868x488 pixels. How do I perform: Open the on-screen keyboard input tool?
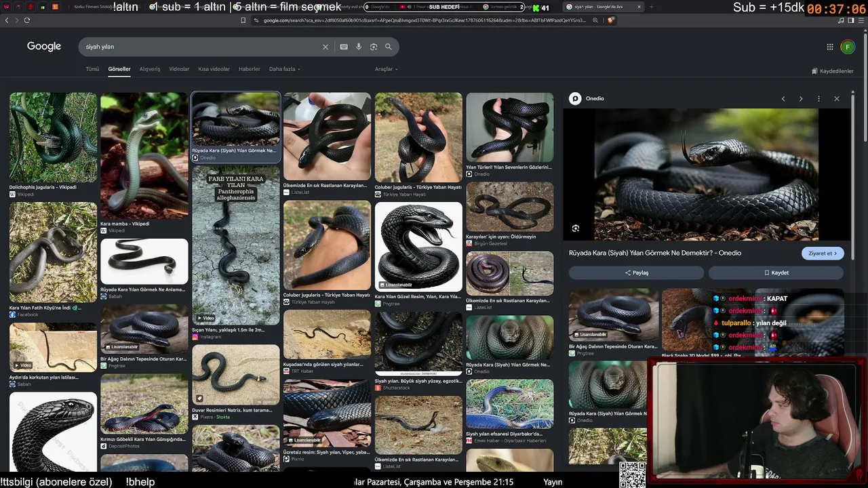(x=344, y=47)
